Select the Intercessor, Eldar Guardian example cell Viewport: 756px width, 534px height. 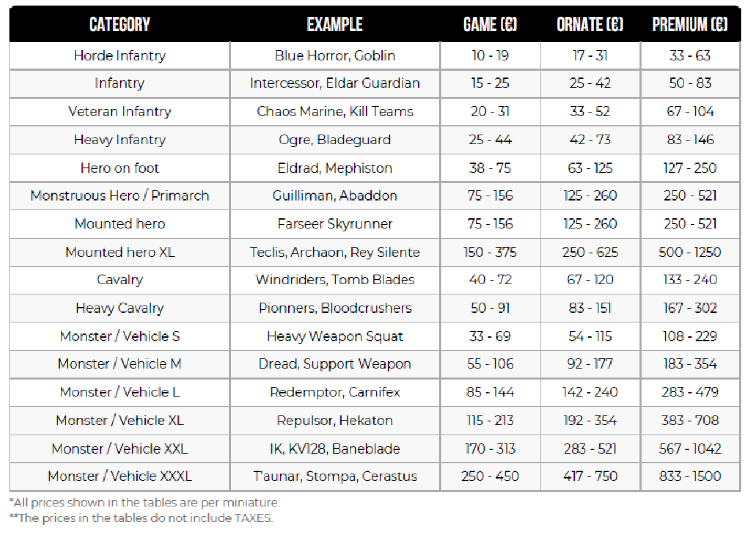pyautogui.click(x=335, y=83)
